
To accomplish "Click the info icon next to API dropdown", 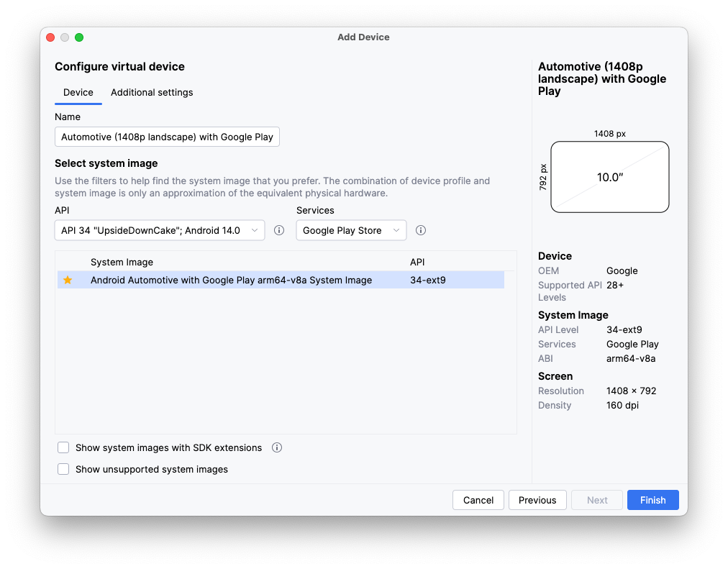I will pyautogui.click(x=279, y=230).
